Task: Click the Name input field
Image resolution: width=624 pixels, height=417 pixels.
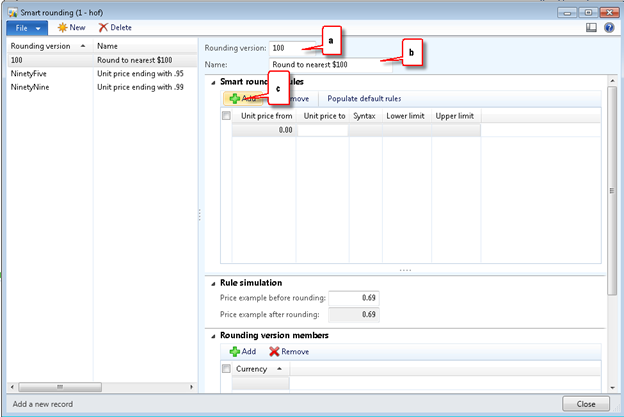Action: [330, 64]
